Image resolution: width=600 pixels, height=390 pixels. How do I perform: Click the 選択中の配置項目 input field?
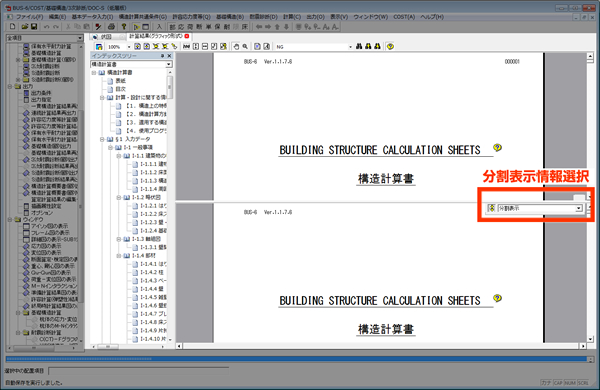pyautogui.click(x=139, y=371)
